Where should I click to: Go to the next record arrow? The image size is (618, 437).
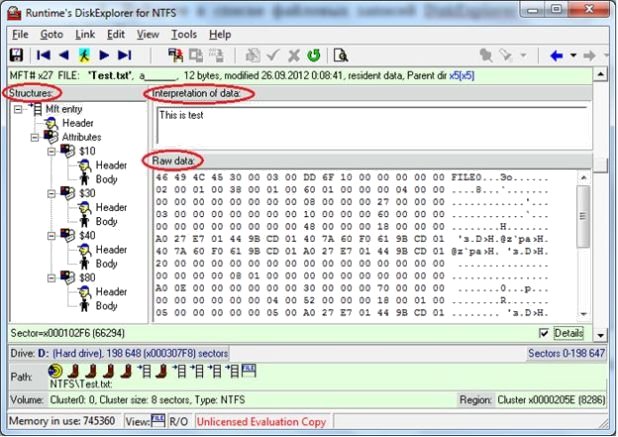pyautogui.click(x=104, y=56)
